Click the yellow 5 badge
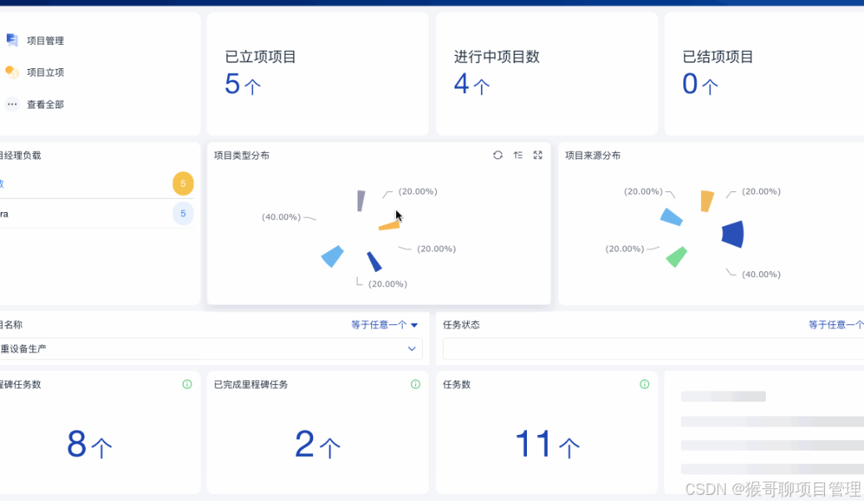Image resolution: width=864 pixels, height=504 pixels. coord(183,184)
